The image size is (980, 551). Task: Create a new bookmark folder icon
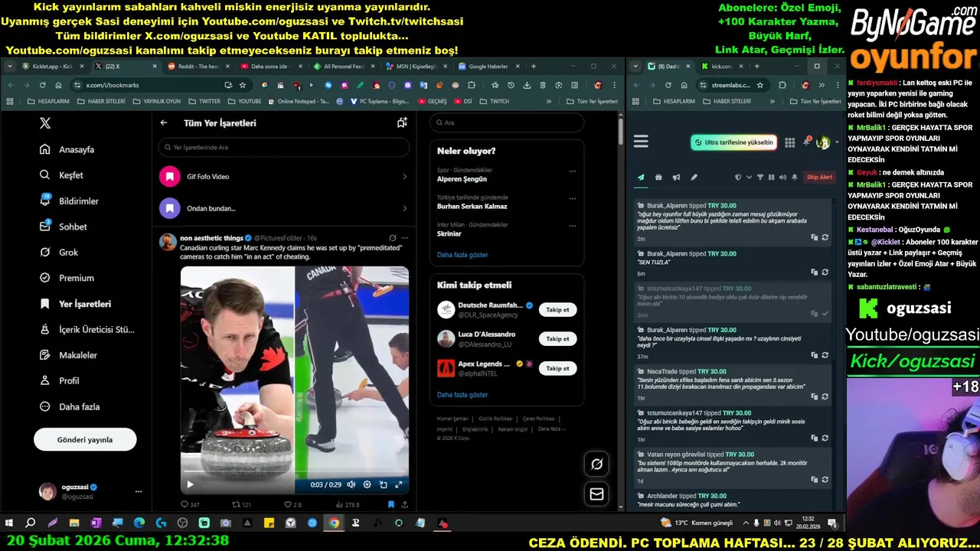pyautogui.click(x=402, y=122)
